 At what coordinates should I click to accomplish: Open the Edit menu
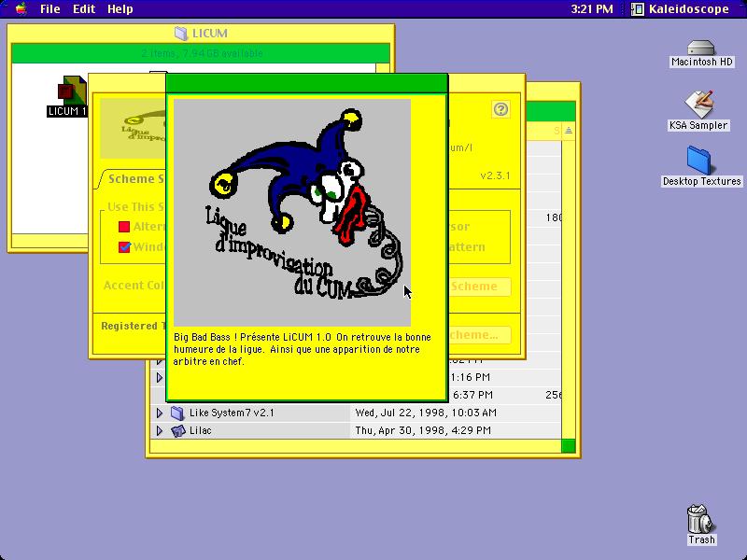(84, 9)
